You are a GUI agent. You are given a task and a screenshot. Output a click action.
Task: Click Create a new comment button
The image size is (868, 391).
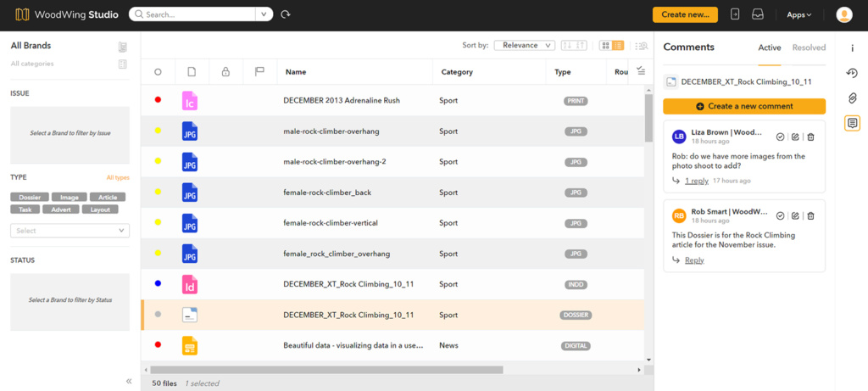[743, 106]
